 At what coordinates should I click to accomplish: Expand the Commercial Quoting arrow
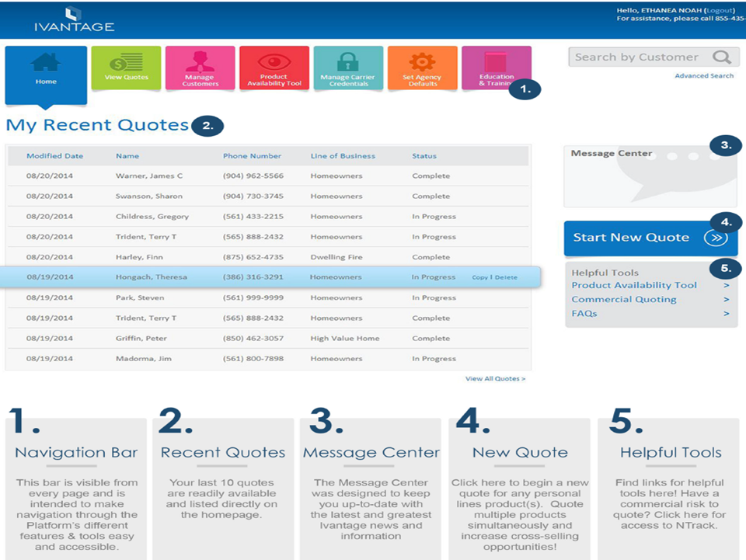tap(727, 300)
